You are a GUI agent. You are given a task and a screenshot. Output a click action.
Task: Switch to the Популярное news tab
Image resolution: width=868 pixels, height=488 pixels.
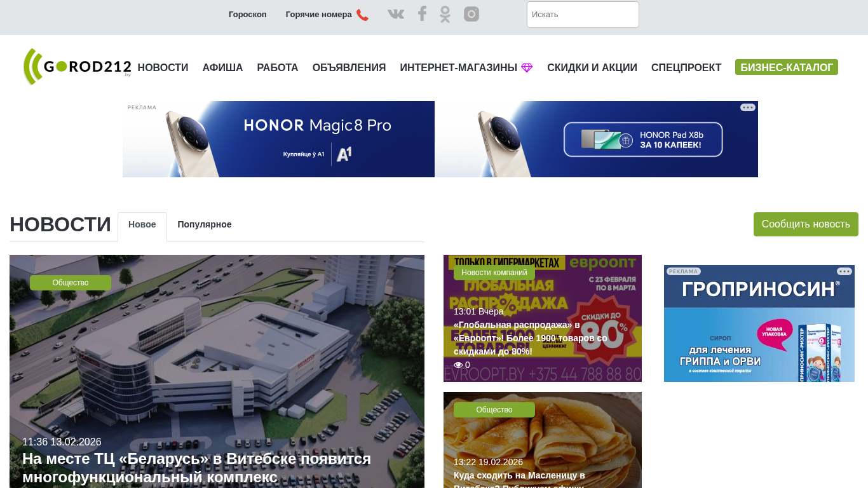tap(205, 225)
